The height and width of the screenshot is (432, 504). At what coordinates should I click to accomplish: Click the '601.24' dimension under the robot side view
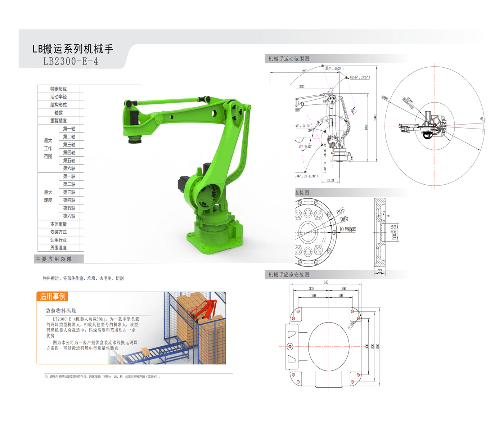[x=330, y=180]
